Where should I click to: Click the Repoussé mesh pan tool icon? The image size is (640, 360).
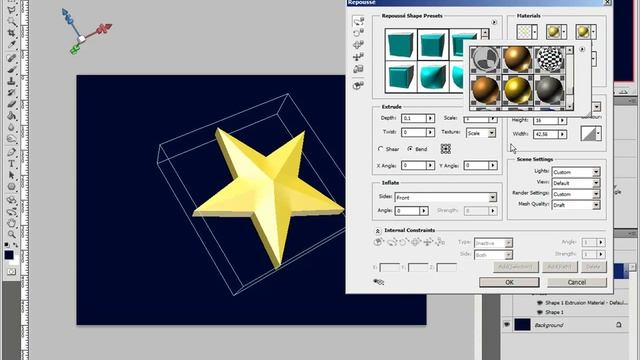click(358, 44)
